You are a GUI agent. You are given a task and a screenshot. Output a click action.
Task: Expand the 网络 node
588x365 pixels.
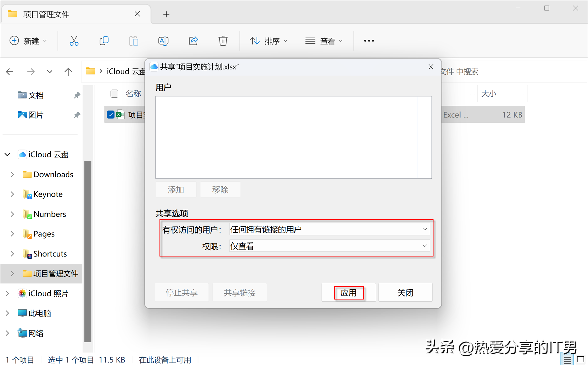pyautogui.click(x=7, y=333)
